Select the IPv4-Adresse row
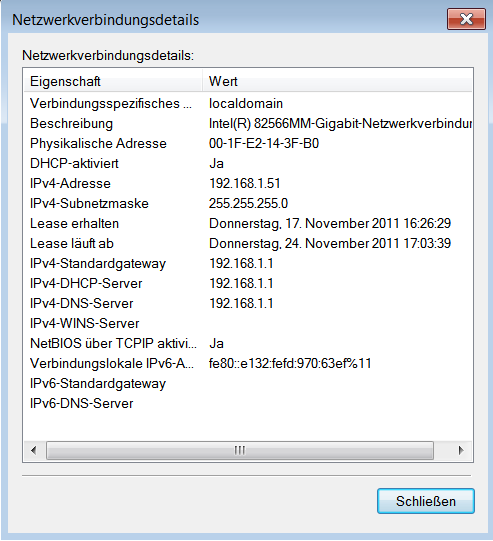Screen dimensions: 493x541 click(248, 184)
